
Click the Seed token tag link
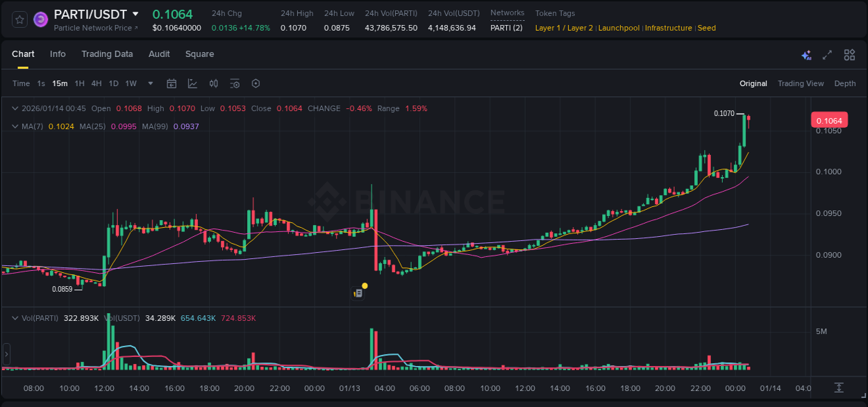click(706, 28)
